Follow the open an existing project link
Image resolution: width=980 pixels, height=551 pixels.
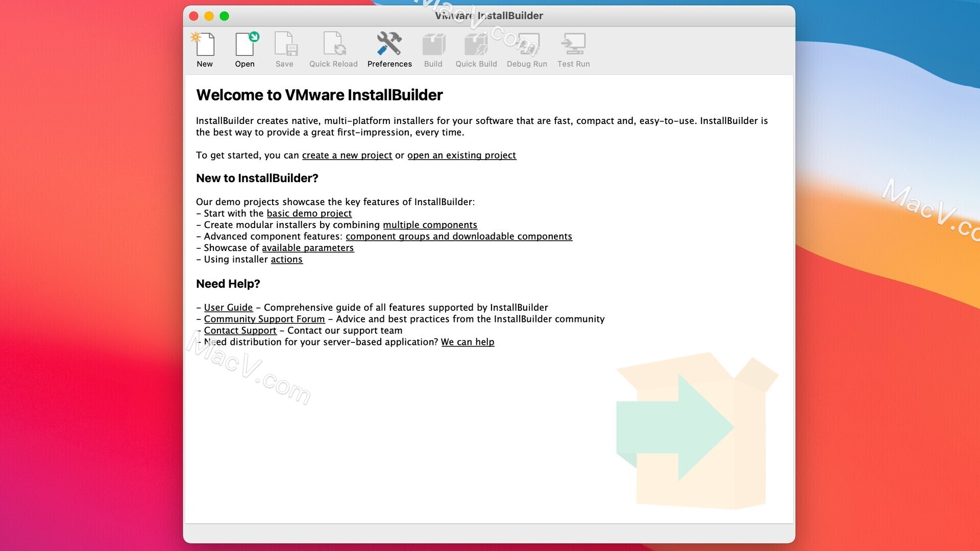click(461, 155)
